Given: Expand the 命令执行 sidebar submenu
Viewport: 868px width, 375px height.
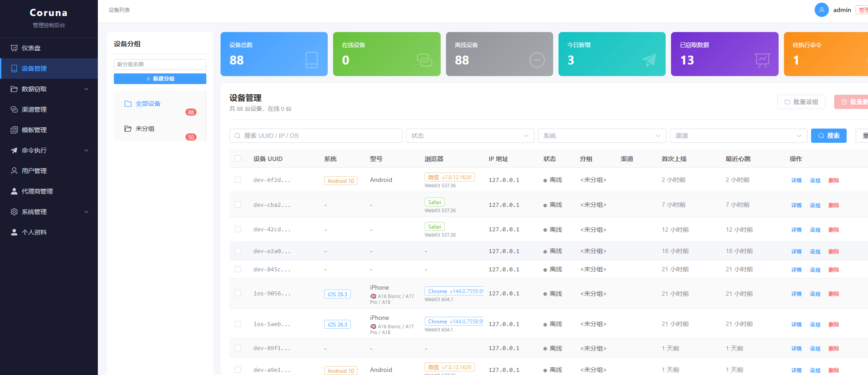Looking at the screenshot, I should (49, 150).
